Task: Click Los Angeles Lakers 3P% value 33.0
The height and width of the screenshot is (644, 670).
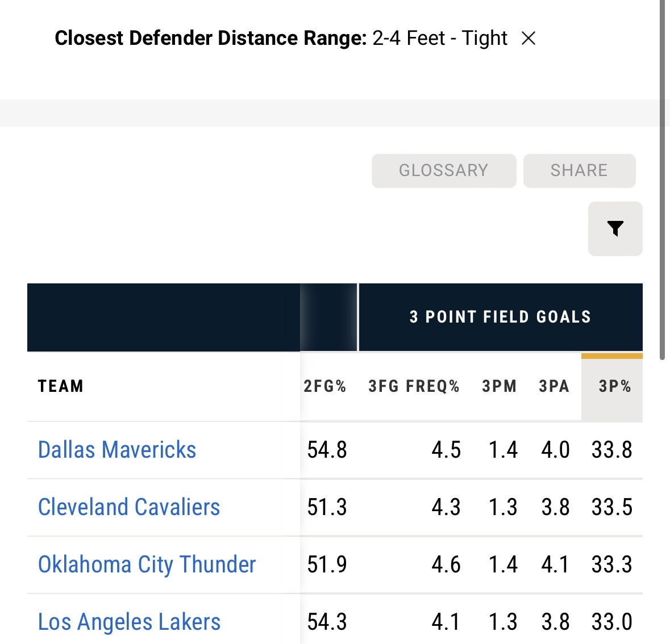Action: pyautogui.click(x=611, y=622)
